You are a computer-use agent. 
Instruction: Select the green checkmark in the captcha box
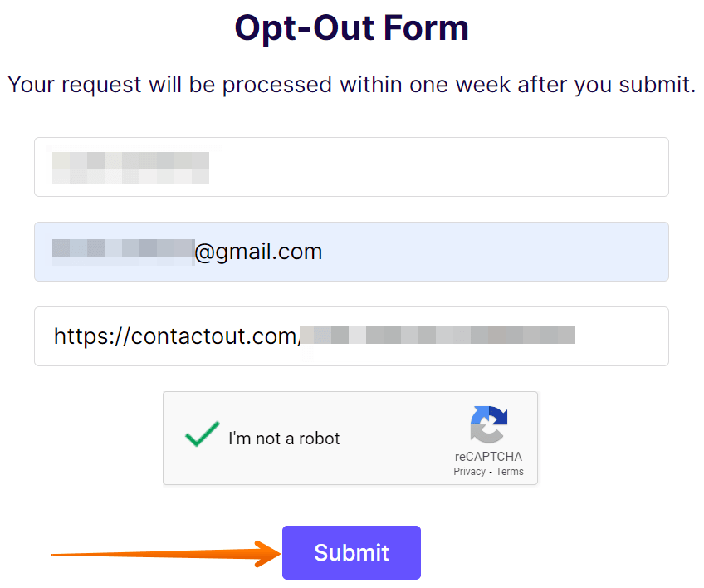(x=201, y=435)
